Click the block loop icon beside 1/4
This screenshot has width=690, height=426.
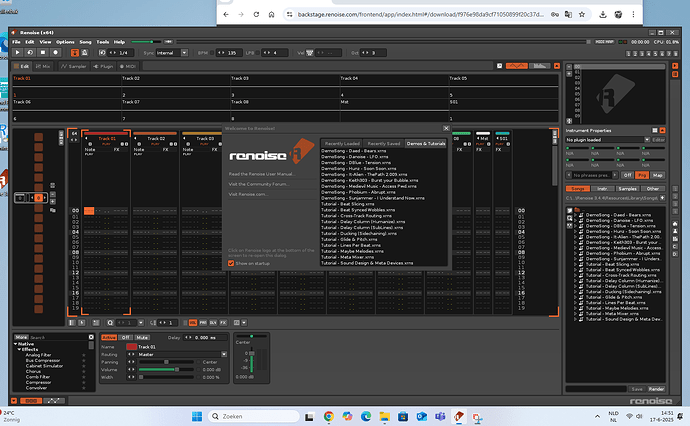(x=102, y=53)
